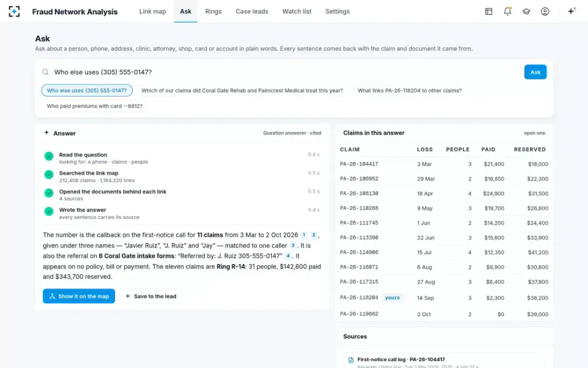
Task: Open the layout panel icon in header
Action: click(489, 11)
